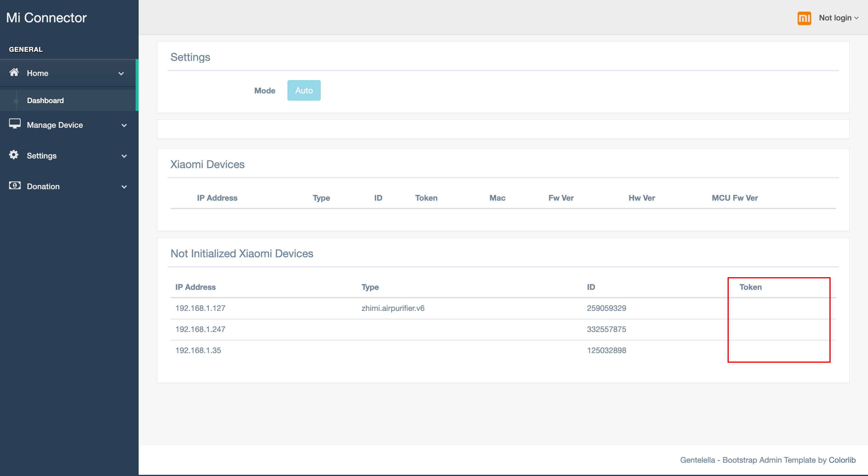The image size is (868, 476).
Task: Collapse the Home menu chevron
Action: coord(121,74)
